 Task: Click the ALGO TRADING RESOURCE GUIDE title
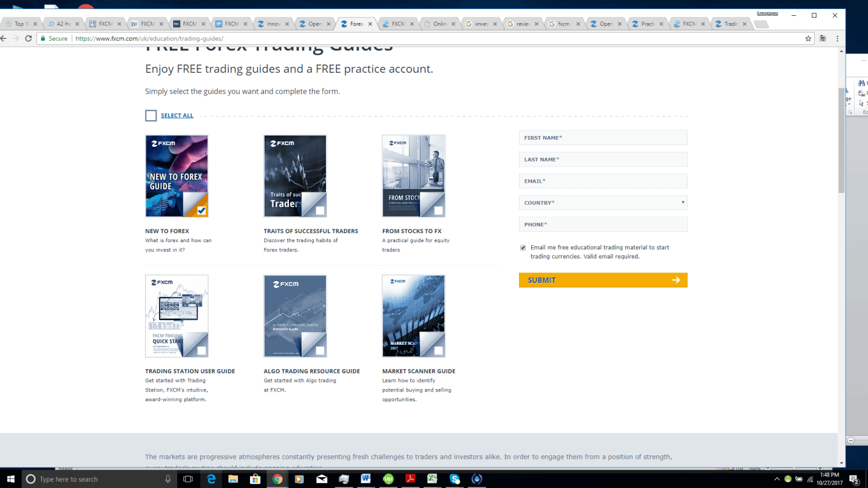312,371
